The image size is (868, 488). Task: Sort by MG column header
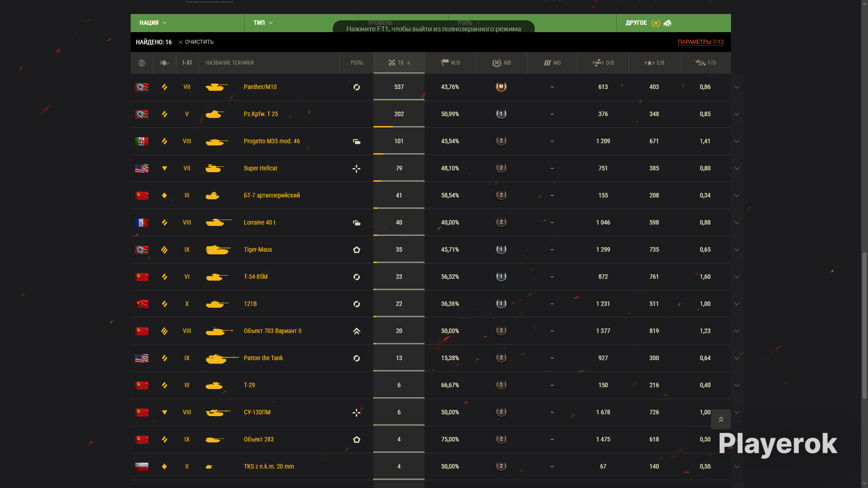(x=552, y=63)
